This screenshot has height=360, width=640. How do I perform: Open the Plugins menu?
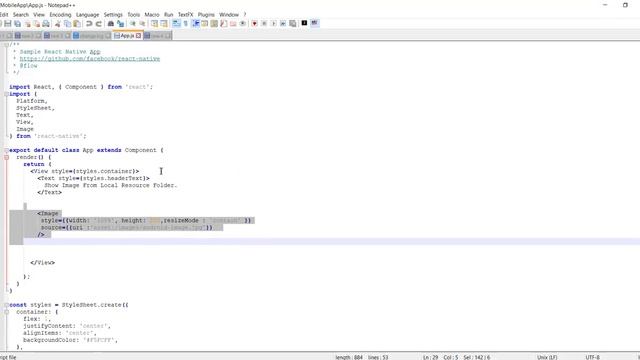(x=206, y=14)
